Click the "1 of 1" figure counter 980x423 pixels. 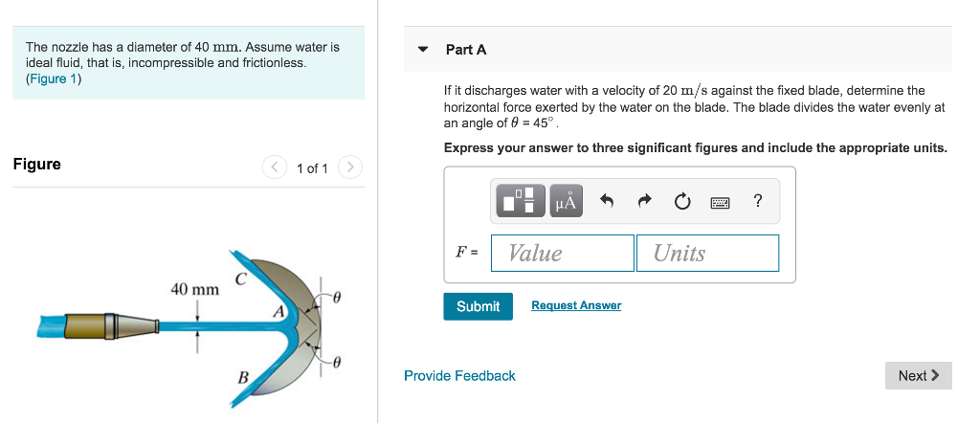[x=313, y=168]
